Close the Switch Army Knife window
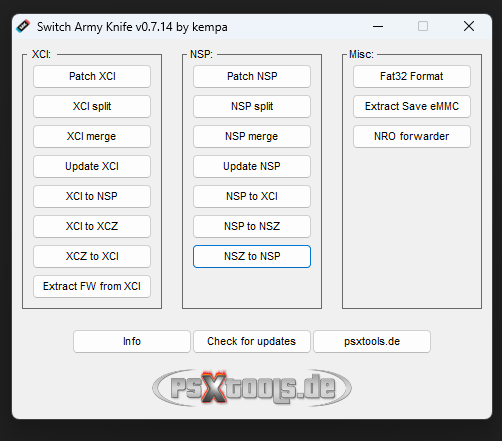502x441 pixels. point(469,26)
